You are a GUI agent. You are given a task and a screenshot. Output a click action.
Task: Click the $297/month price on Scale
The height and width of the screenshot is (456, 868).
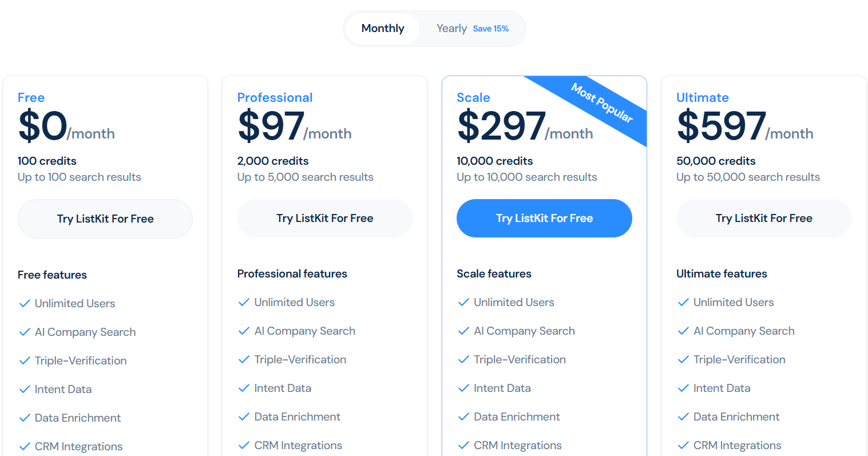[x=525, y=126]
